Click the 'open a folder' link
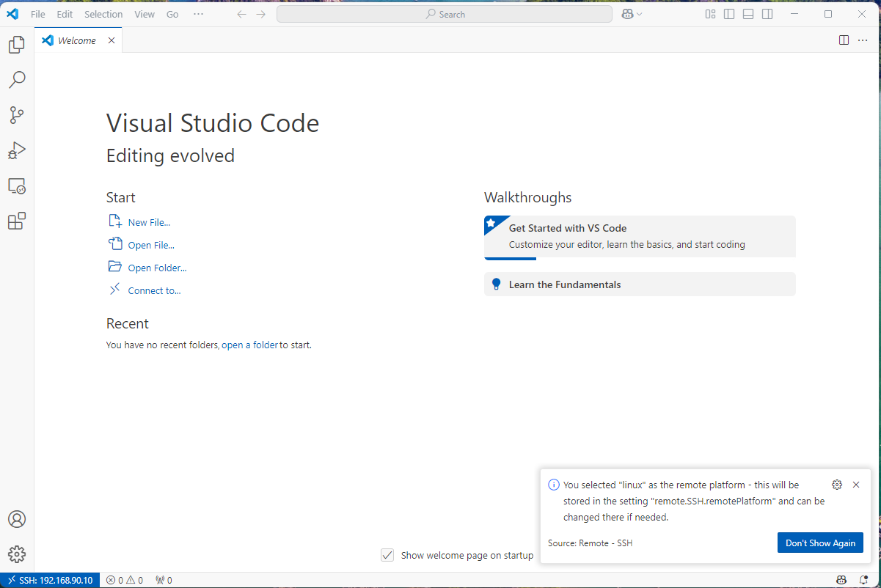The image size is (881, 588). [x=249, y=345]
